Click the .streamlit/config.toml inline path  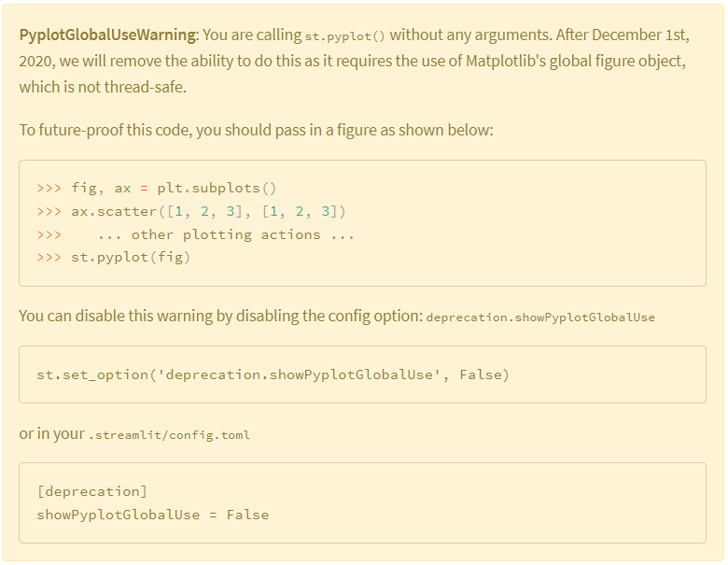click(x=169, y=435)
